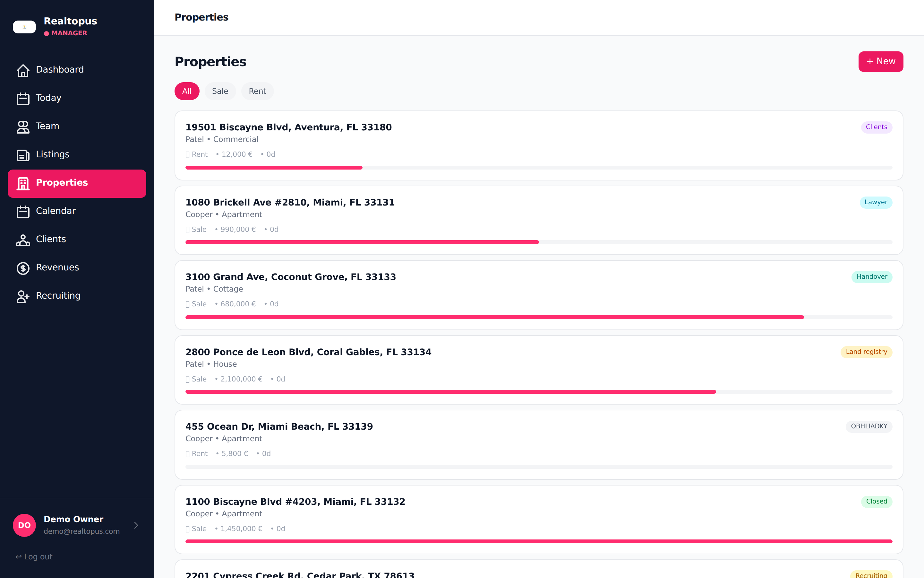Click the Team people icon

pos(23,127)
